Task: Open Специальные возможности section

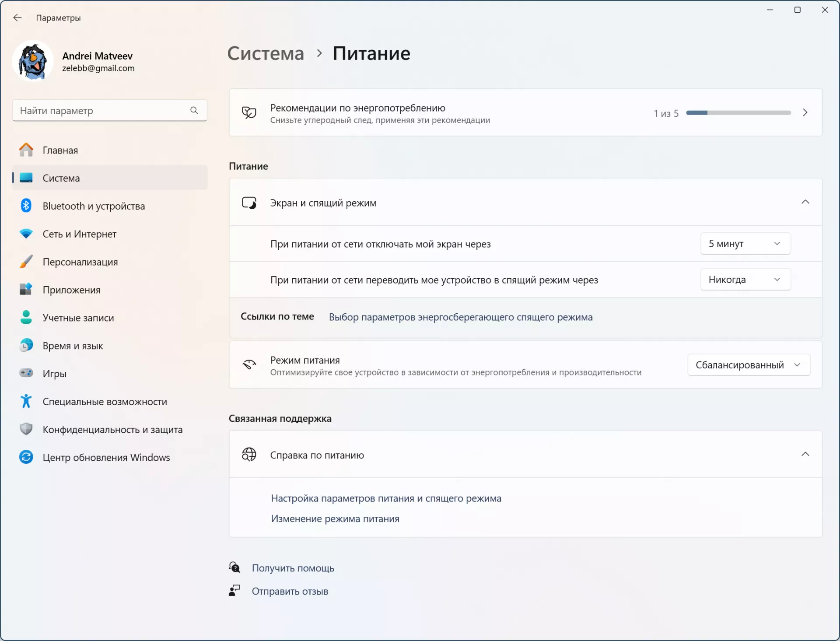Action: (110, 401)
